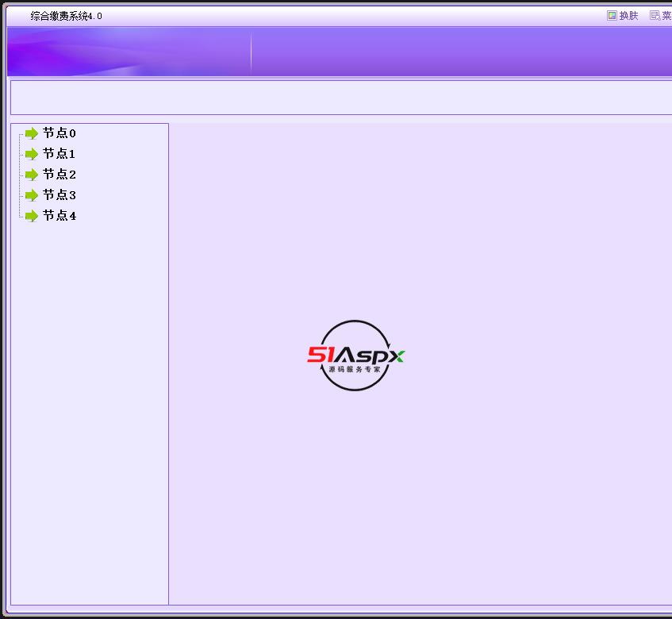
Task: Click green arrow icon beside 节点0
Action: [x=32, y=133]
